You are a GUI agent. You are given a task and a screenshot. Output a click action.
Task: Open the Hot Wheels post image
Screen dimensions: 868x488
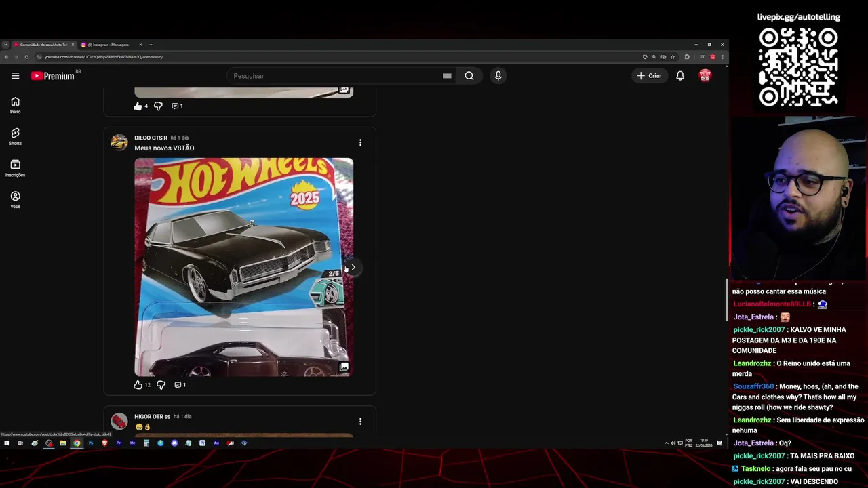click(x=243, y=267)
